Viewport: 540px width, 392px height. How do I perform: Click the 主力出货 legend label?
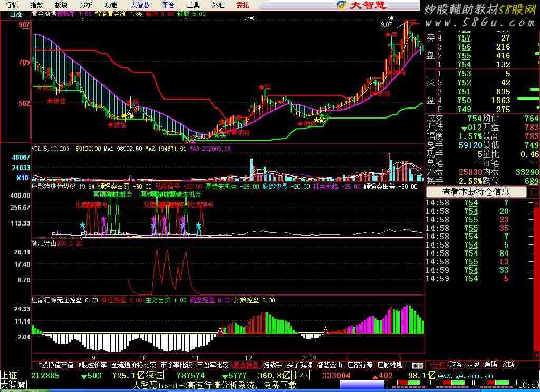tap(158, 300)
